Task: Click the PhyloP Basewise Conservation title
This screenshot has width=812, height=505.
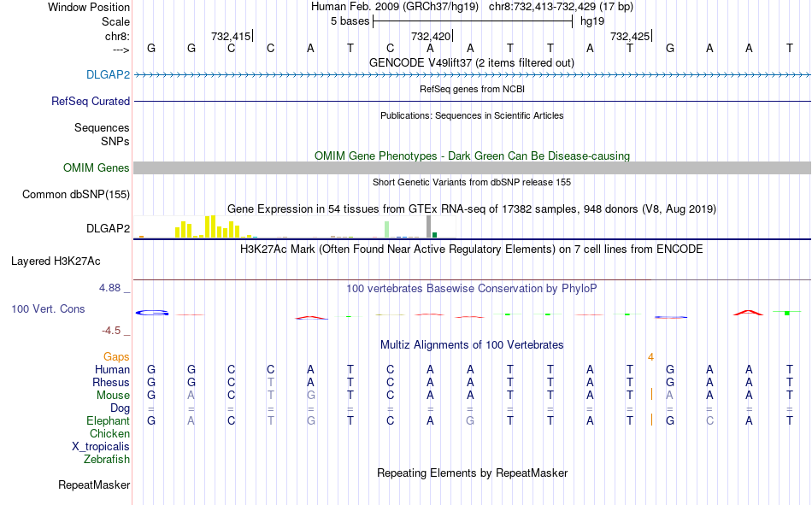Action: [472, 289]
